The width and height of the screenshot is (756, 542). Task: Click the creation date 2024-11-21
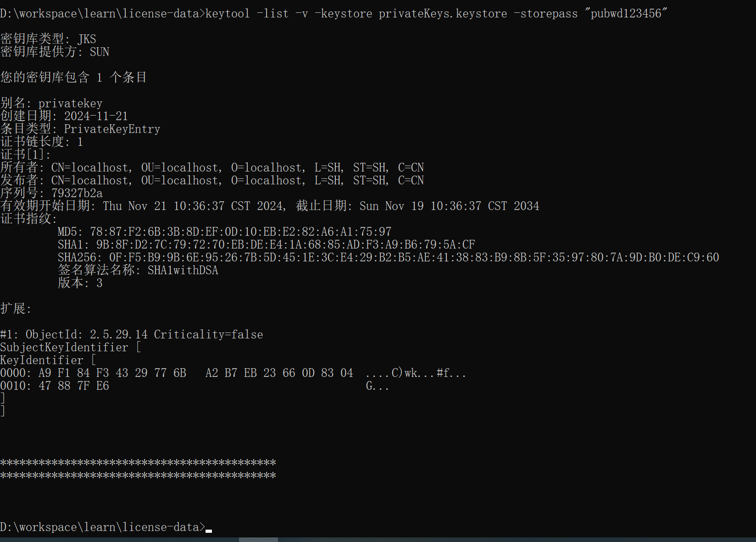tap(96, 116)
